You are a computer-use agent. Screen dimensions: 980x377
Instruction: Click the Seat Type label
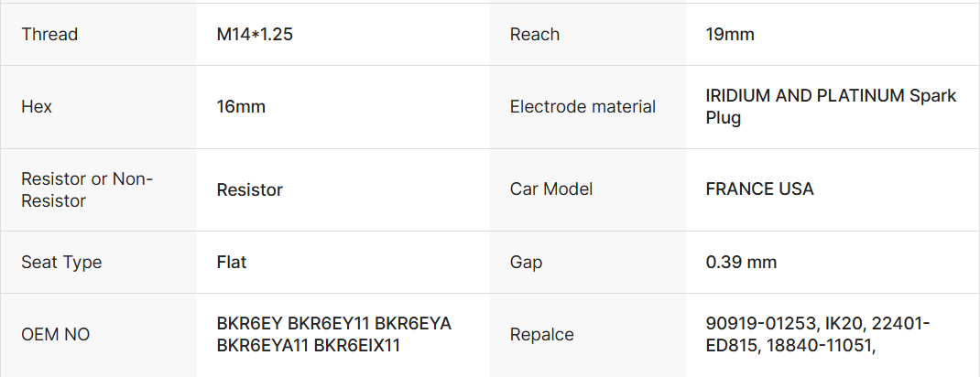click(x=61, y=263)
